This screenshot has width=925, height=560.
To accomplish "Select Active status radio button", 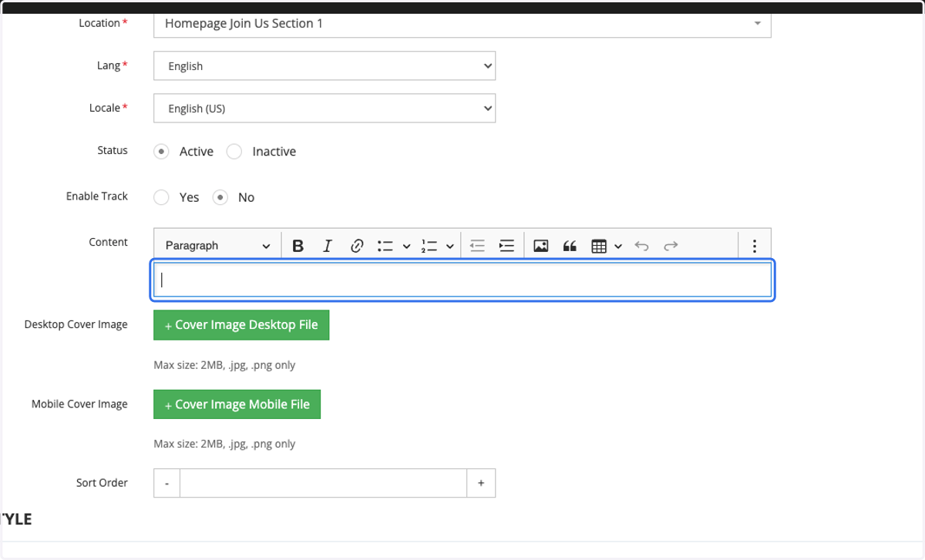I will 161,152.
